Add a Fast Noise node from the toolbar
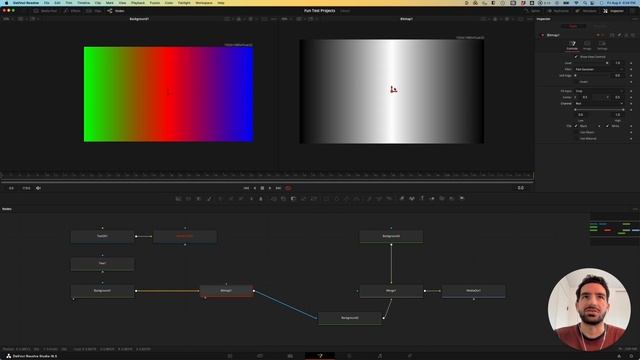This screenshot has width=640, height=360. pyautogui.click(x=189, y=198)
